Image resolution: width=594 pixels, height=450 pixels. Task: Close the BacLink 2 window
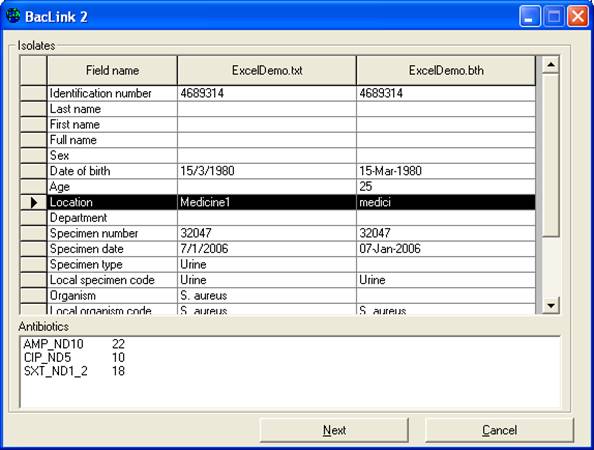577,17
